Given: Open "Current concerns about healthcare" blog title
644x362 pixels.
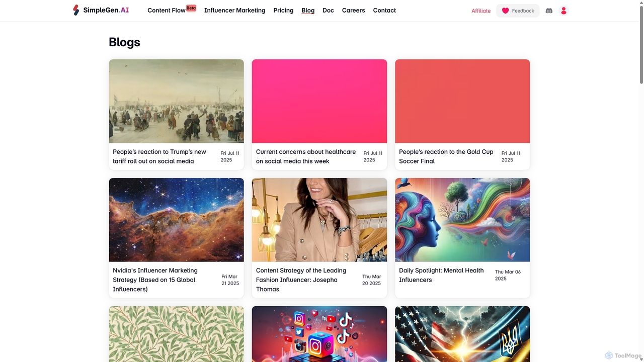Looking at the screenshot, I should coord(306,156).
